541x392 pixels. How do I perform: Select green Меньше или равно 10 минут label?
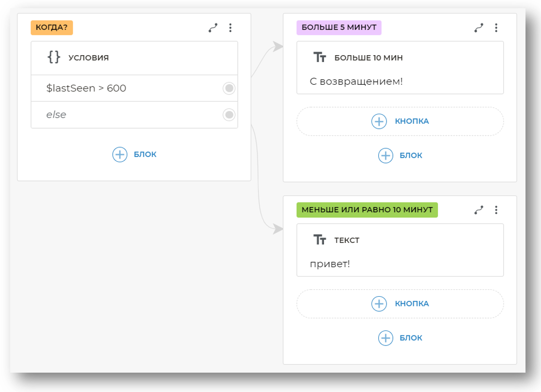point(367,210)
